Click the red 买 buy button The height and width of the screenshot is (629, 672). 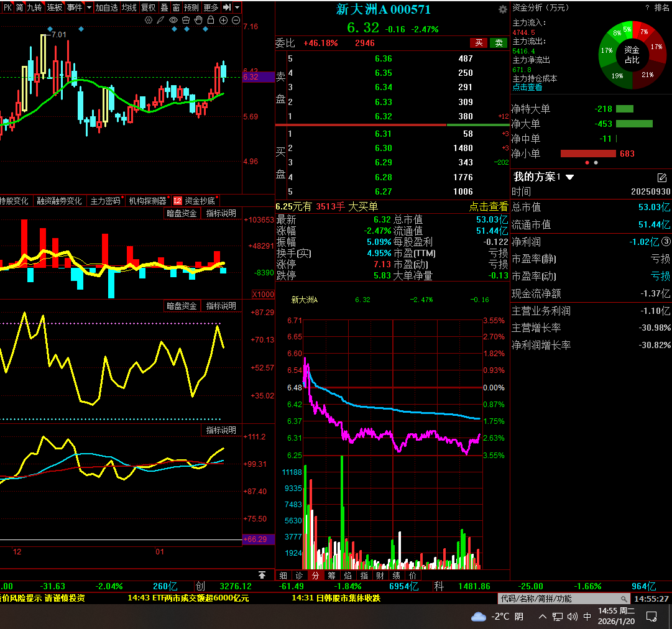[x=479, y=43]
